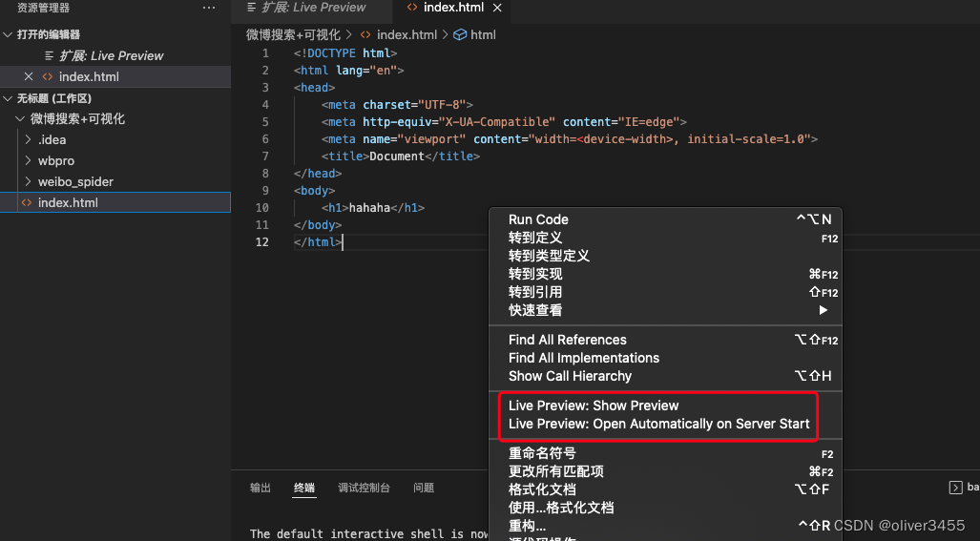980x541 pixels.
Task: Open the 快速查看 submenu arrow
Action: click(824, 310)
